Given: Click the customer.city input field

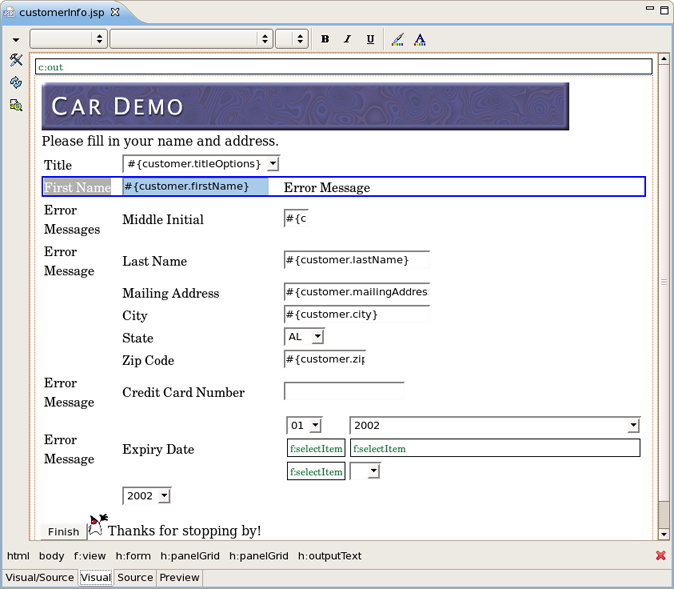Looking at the screenshot, I should click(x=357, y=314).
